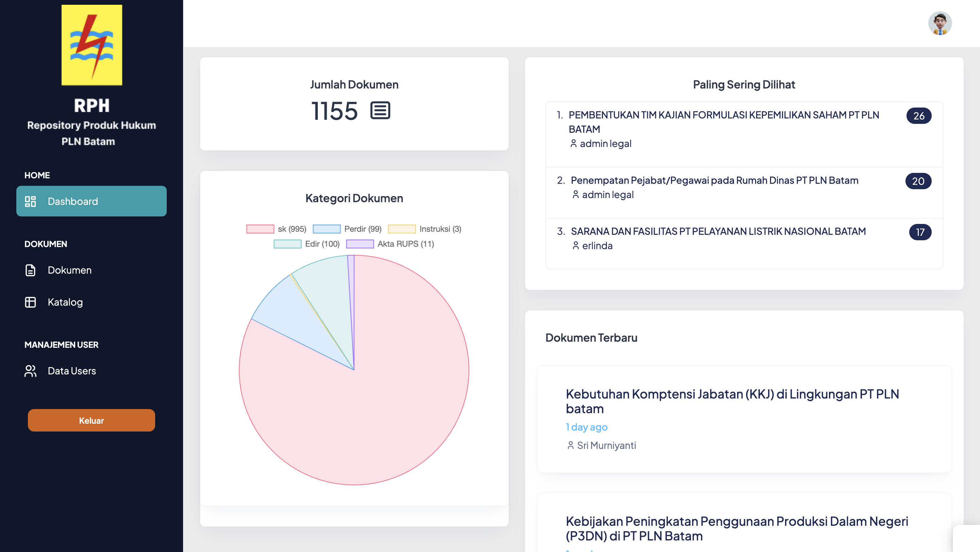Screen dimensions: 980x552
Task: Click the document list icon beside 1155
Action: pos(380,111)
